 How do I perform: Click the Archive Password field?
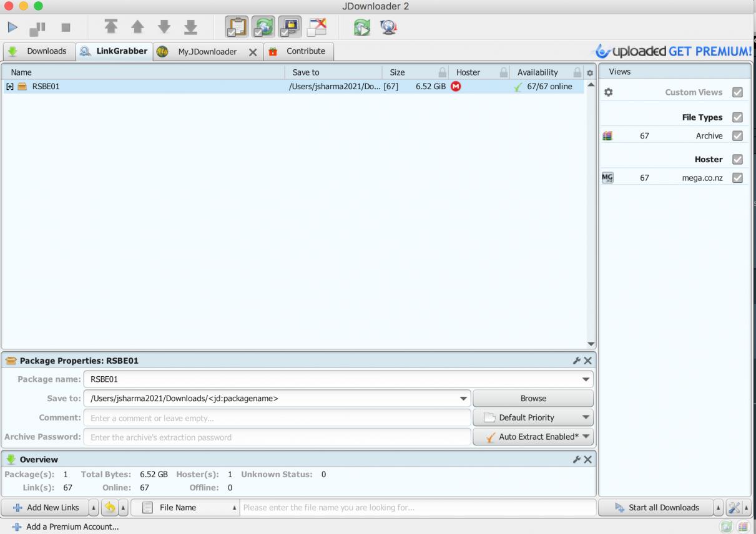tap(277, 437)
